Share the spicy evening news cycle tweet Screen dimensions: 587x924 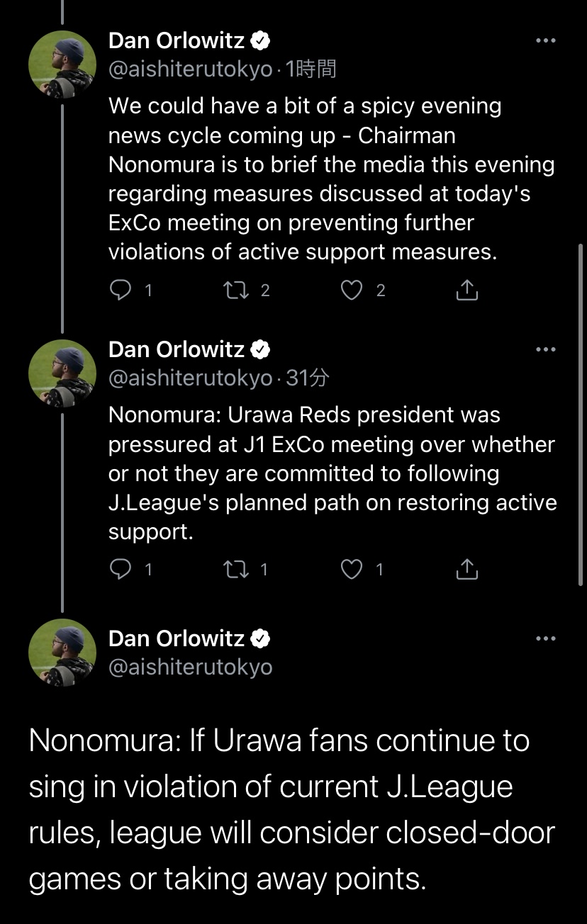(466, 290)
